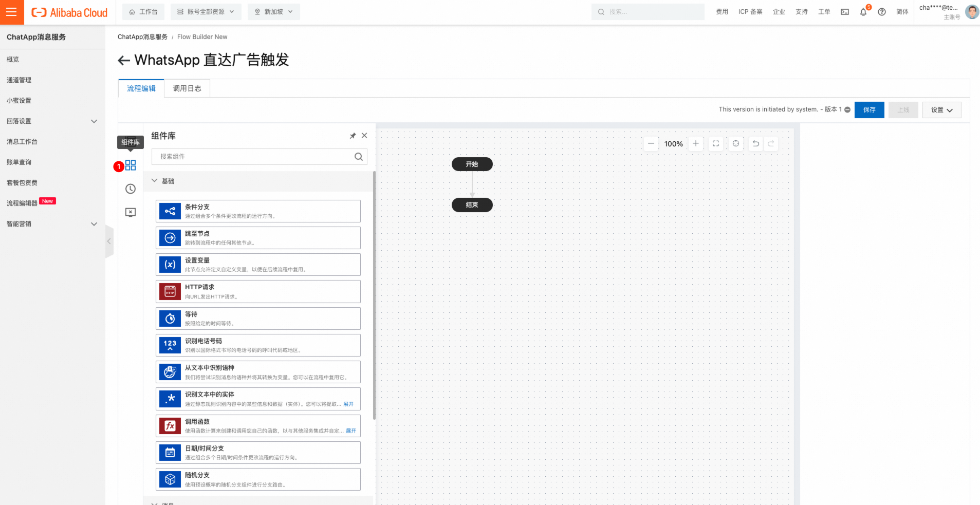Open the help question mark icon

tap(882, 12)
